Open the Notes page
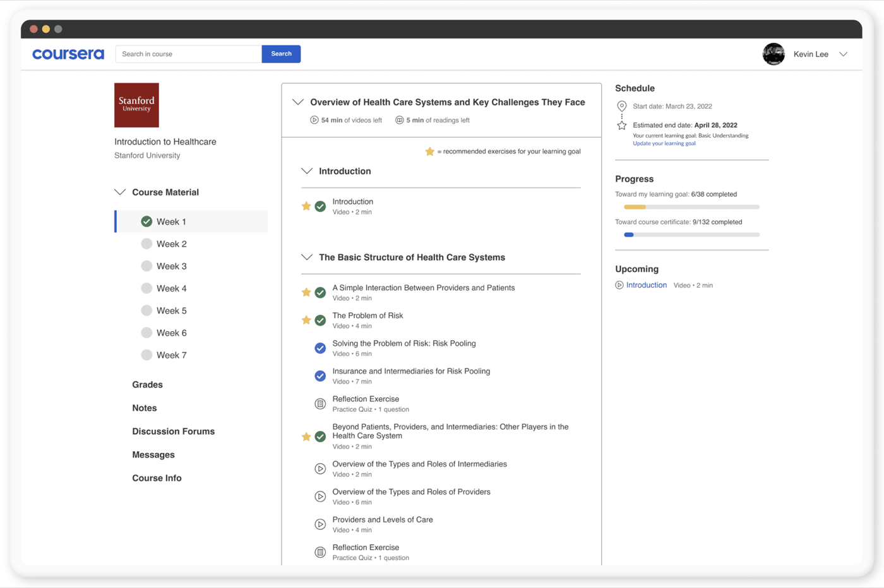This screenshot has width=884, height=588. point(145,408)
